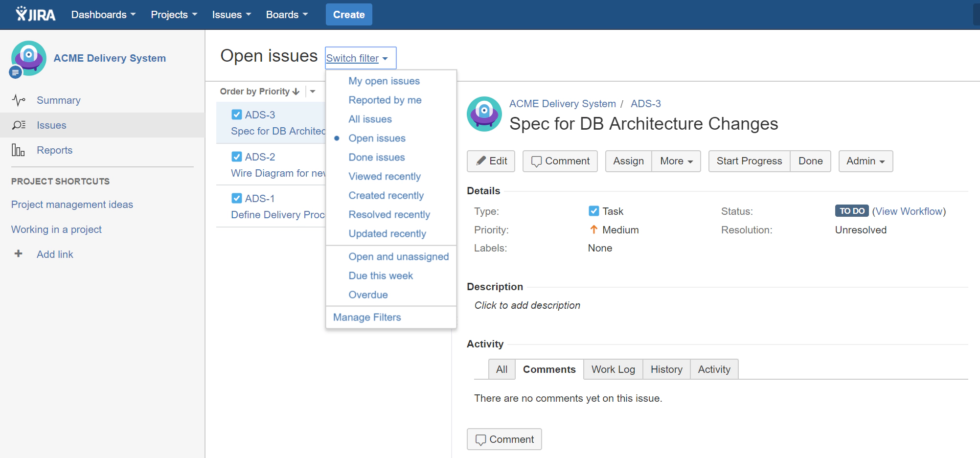Click the ADS-1 task type checkbox
980x458 pixels.
[x=237, y=198]
